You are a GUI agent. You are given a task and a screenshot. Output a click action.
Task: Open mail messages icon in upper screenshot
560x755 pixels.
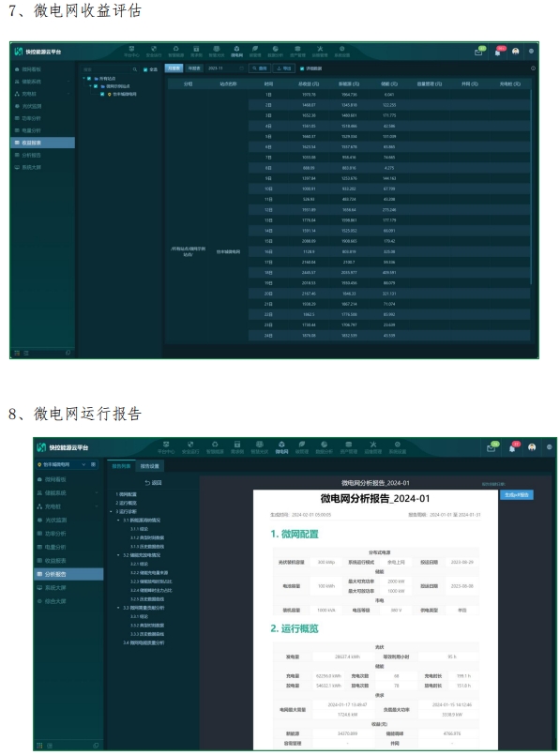[478, 52]
